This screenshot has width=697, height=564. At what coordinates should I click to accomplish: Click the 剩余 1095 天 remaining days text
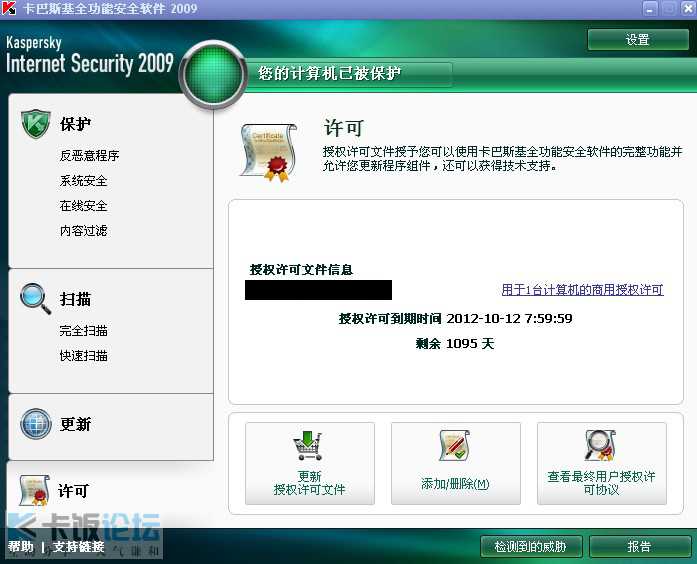455,343
